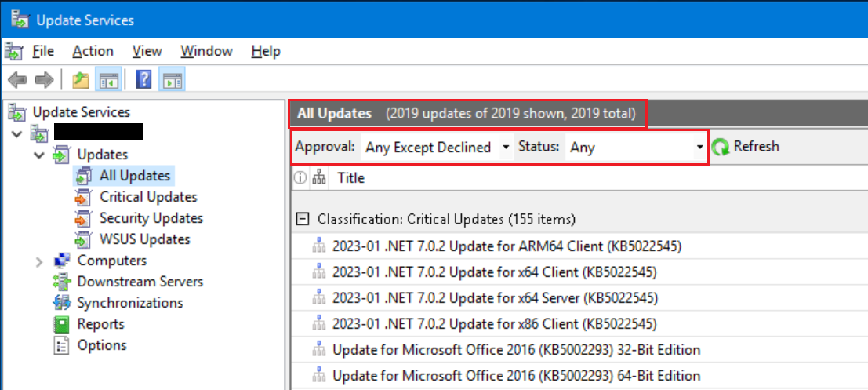Select Security Updates in the tree
The width and height of the screenshot is (868, 390).
(151, 218)
